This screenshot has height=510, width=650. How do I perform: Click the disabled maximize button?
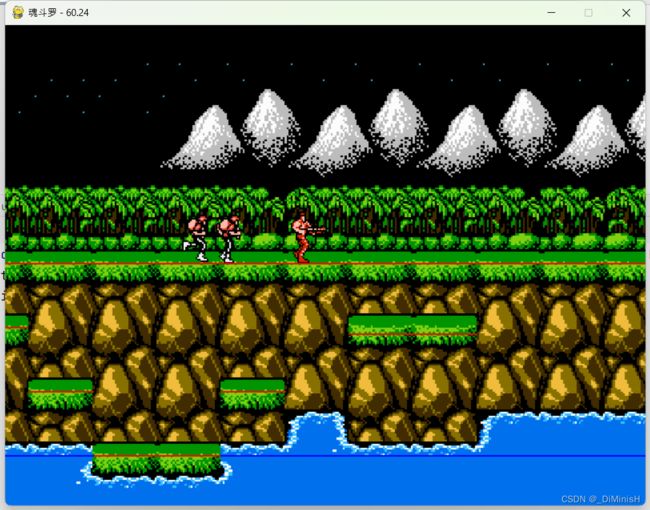[x=588, y=12]
